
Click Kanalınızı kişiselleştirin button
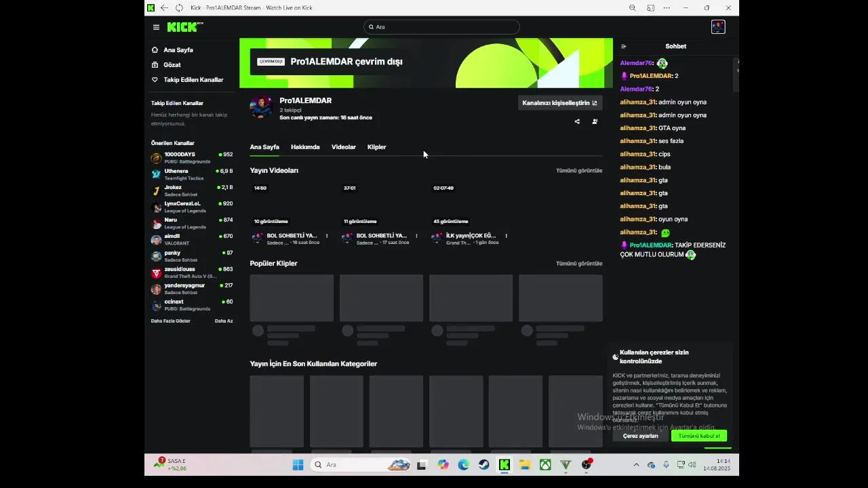(559, 103)
